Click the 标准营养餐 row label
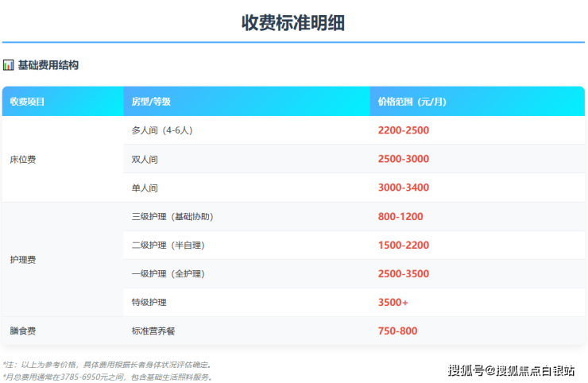This screenshot has height=383, width=588. pos(154,331)
